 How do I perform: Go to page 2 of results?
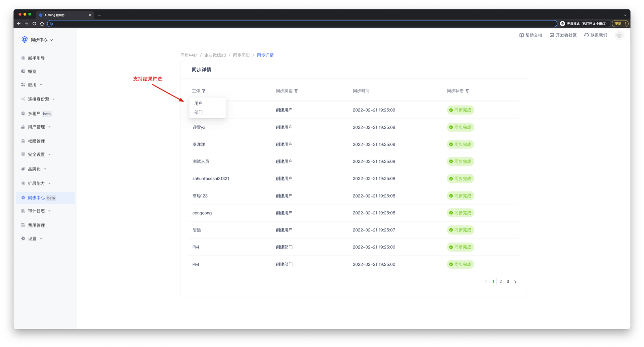click(500, 282)
